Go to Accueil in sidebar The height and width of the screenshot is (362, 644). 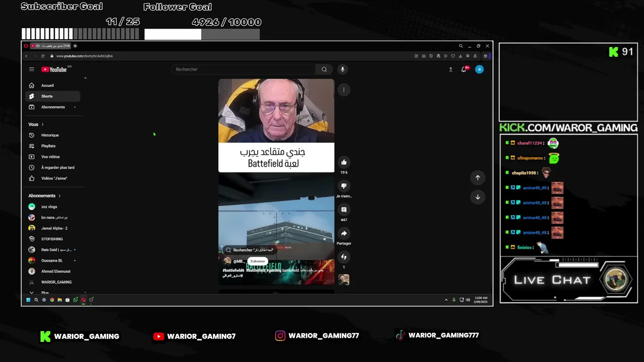[x=53, y=85]
